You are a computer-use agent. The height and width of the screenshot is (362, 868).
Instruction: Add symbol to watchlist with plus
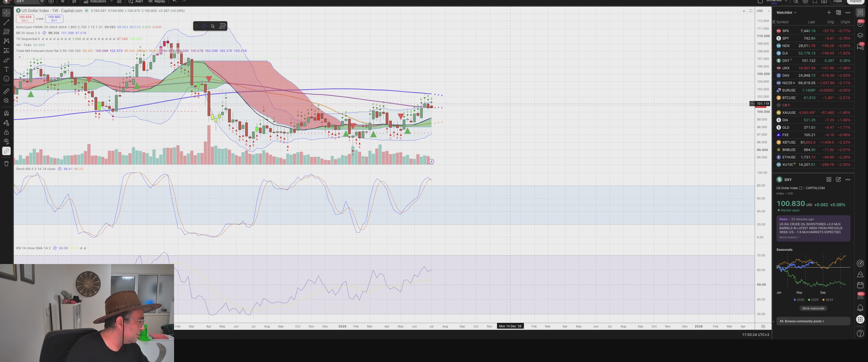coord(829,12)
